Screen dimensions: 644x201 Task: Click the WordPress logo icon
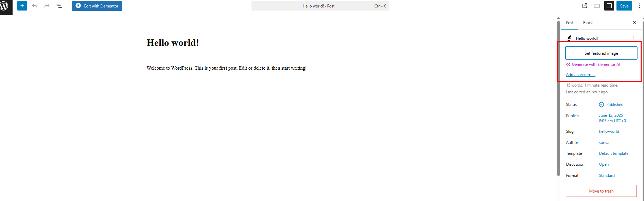click(x=4, y=6)
